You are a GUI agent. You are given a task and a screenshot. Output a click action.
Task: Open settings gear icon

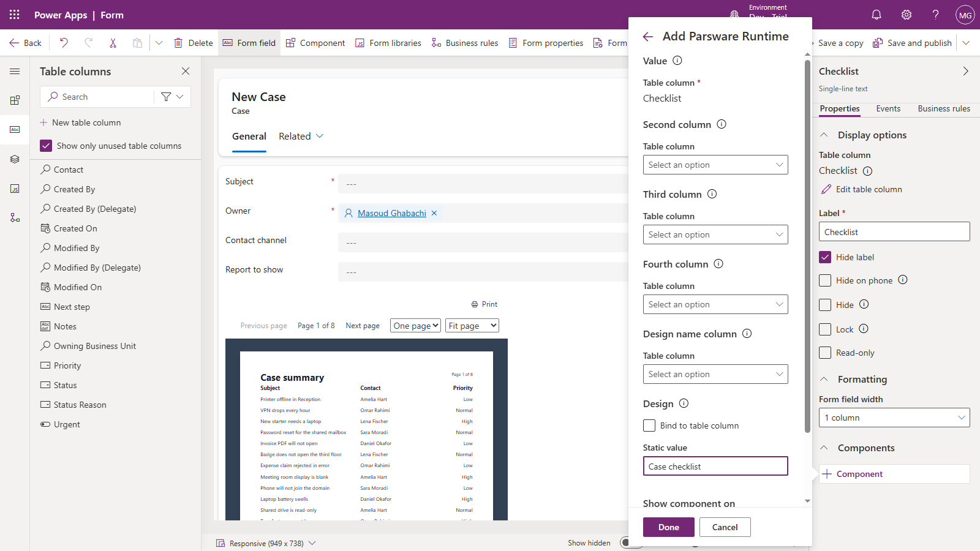click(907, 15)
